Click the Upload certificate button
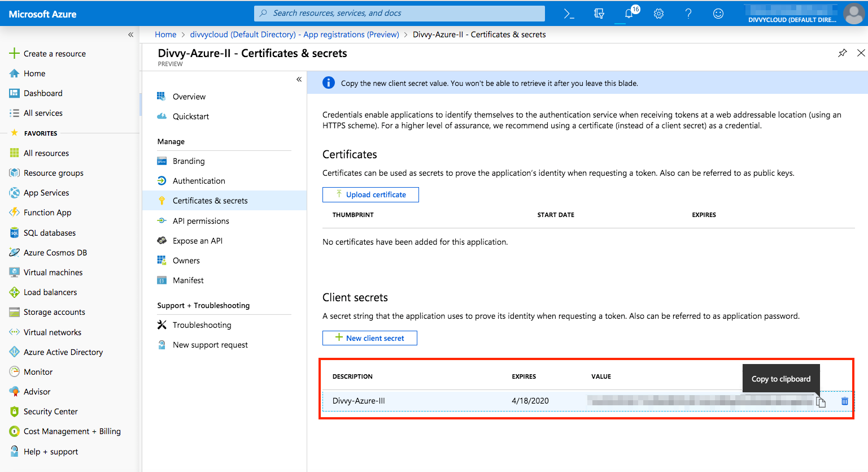 coord(370,194)
